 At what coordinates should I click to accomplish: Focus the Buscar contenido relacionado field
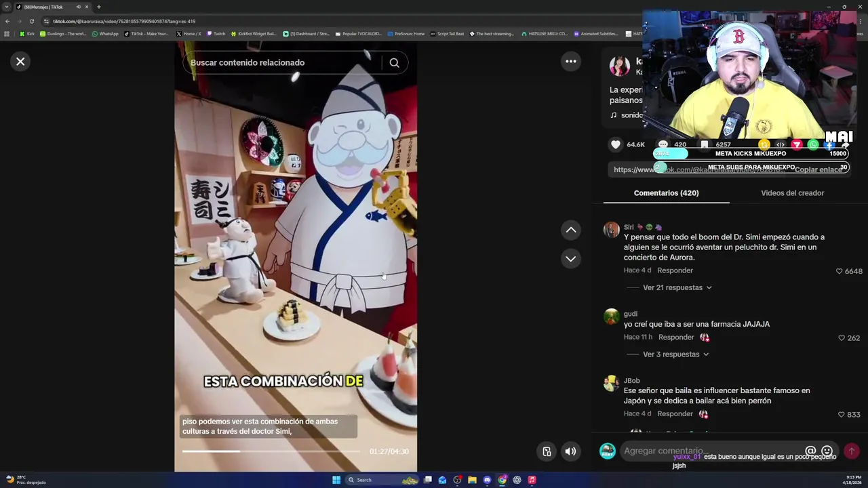click(281, 62)
